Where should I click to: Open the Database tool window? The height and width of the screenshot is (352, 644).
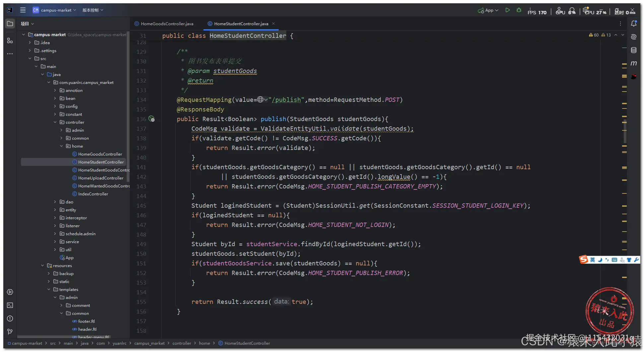(x=634, y=50)
